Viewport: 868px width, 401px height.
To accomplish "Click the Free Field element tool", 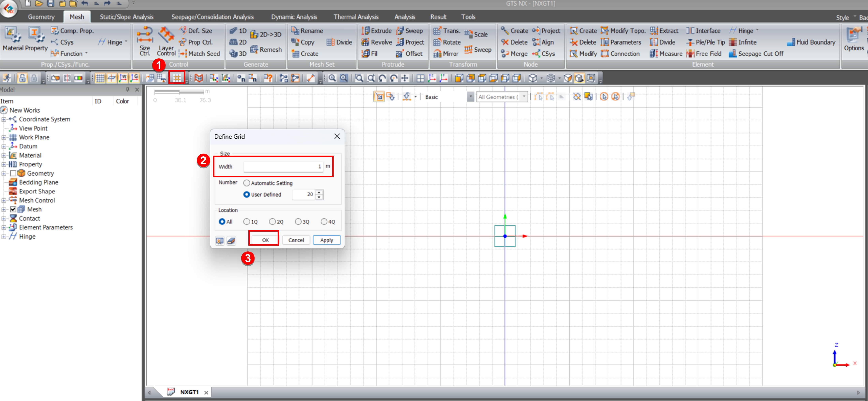I will 704,54.
